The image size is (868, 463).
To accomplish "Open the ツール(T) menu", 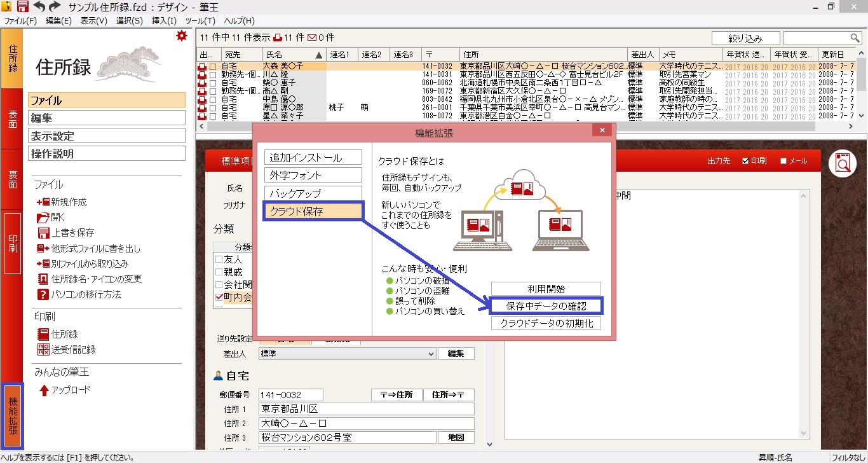I will point(200,21).
